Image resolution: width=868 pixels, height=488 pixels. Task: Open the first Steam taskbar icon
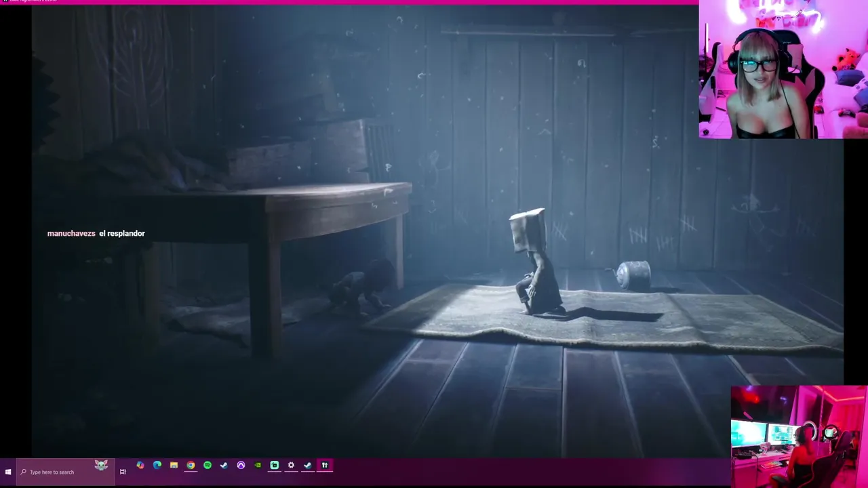(224, 466)
